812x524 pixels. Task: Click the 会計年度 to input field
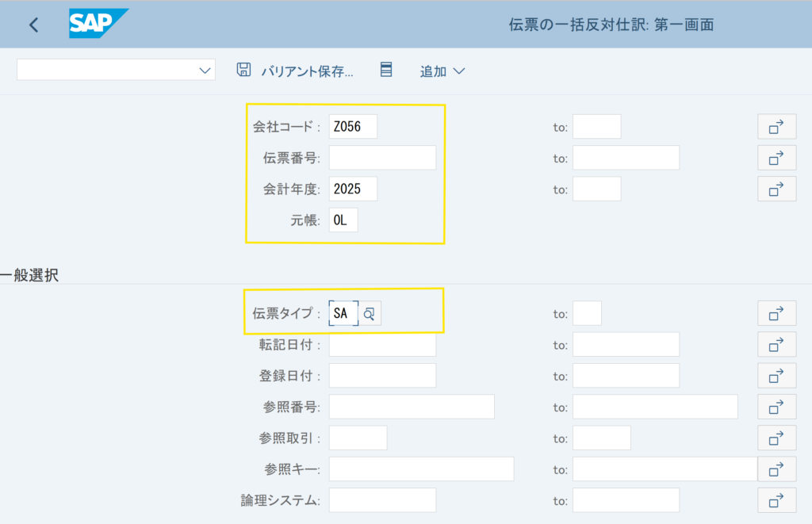596,189
